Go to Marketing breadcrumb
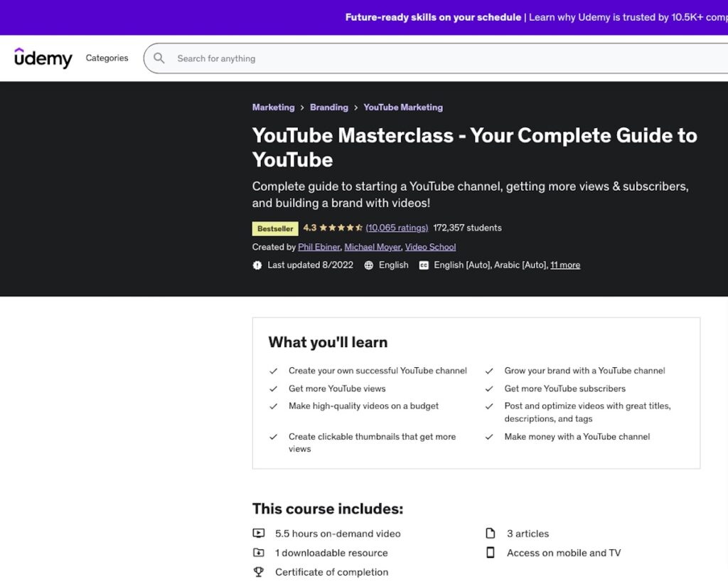The height and width of the screenshot is (587, 728). (x=274, y=107)
